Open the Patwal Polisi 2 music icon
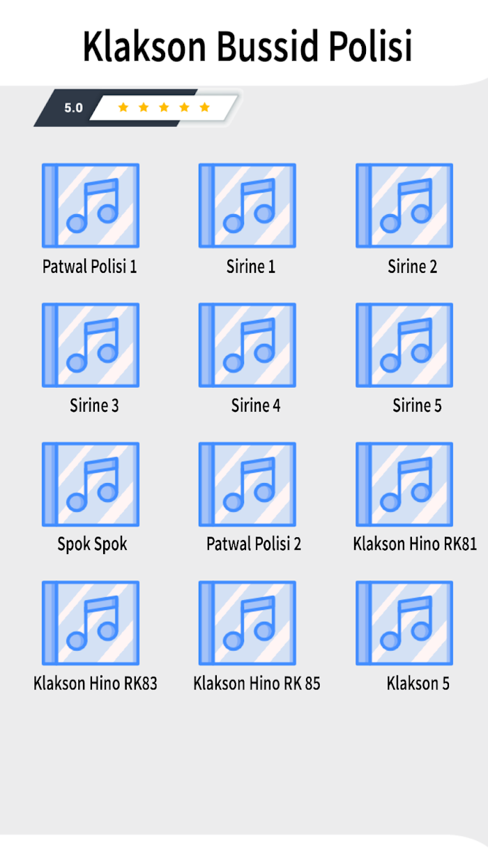Image resolution: width=488 pixels, height=868 pixels. [x=247, y=484]
